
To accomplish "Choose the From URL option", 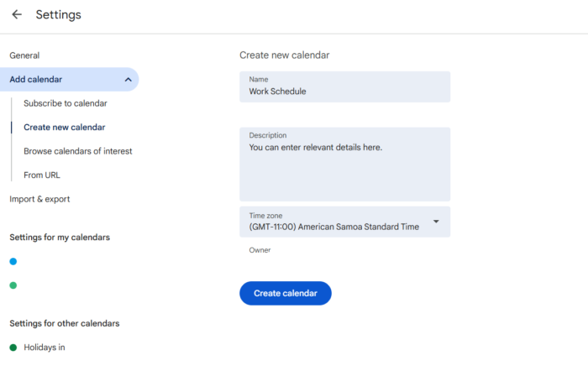I will click(x=42, y=175).
